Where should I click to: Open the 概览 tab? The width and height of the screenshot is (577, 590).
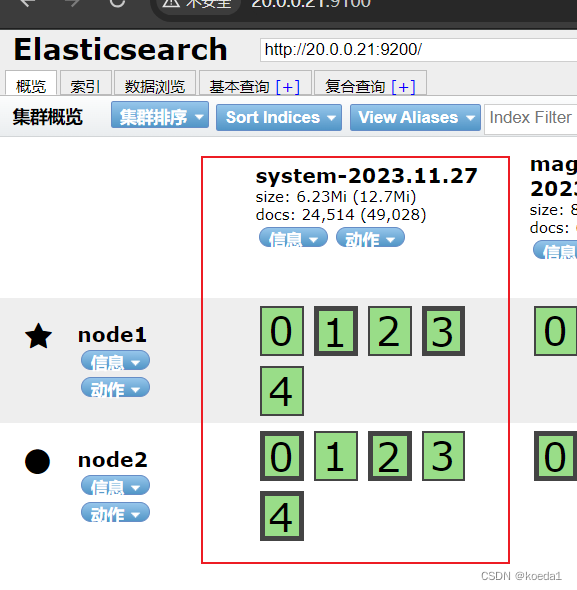point(31,84)
